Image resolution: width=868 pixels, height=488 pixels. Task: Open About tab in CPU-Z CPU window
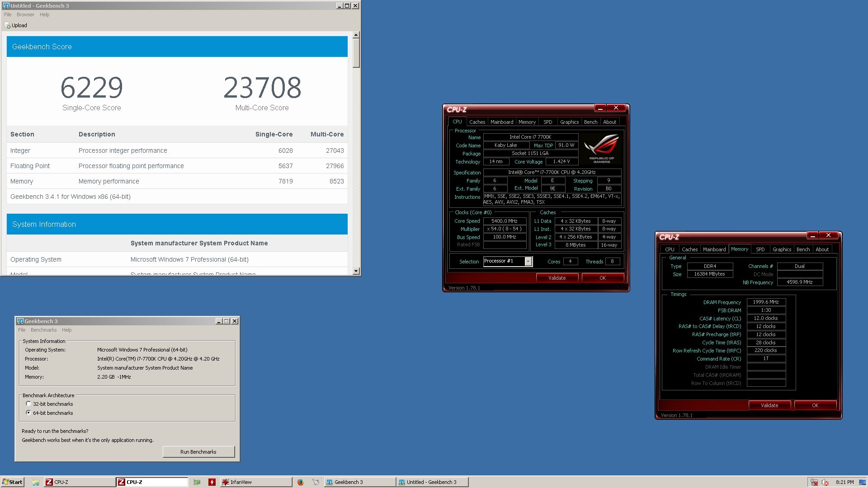pos(609,122)
